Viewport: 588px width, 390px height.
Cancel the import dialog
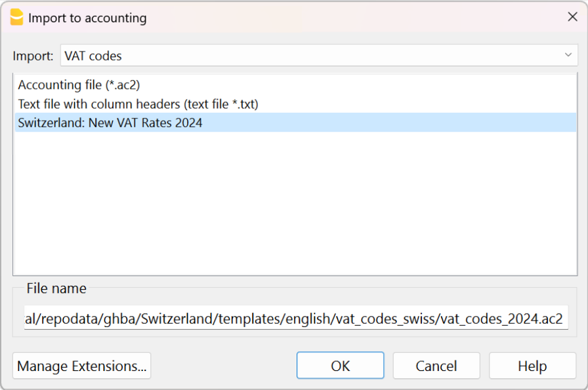coord(436,366)
